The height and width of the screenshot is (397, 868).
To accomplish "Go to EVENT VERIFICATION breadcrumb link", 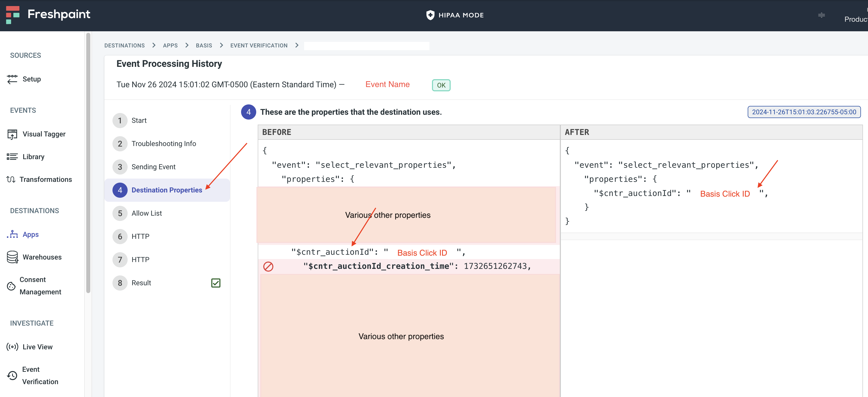I will 259,45.
